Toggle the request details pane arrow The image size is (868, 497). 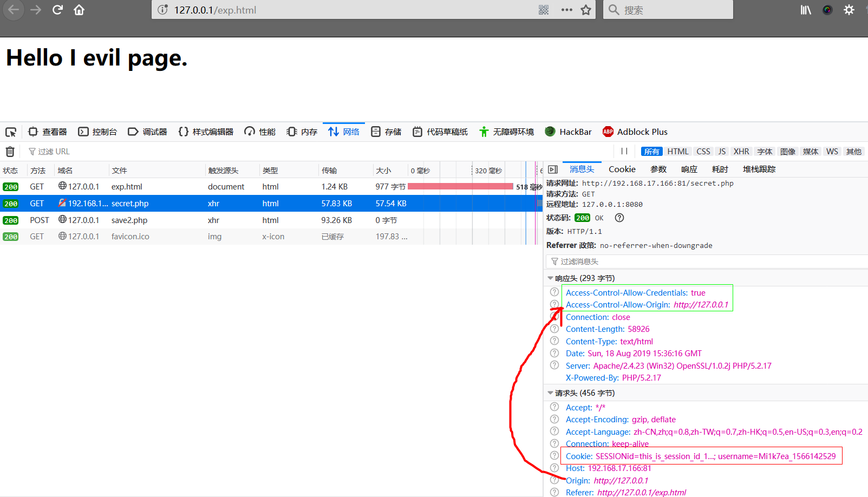(x=553, y=169)
